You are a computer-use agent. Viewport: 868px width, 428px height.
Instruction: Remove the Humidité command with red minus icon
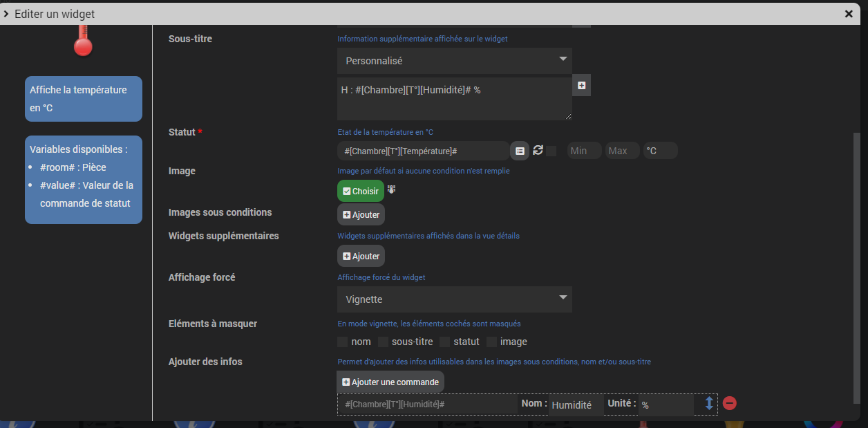[729, 403]
